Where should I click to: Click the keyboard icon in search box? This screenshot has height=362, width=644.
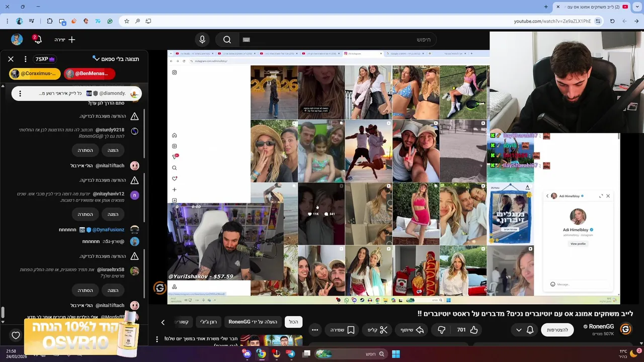coord(246,39)
